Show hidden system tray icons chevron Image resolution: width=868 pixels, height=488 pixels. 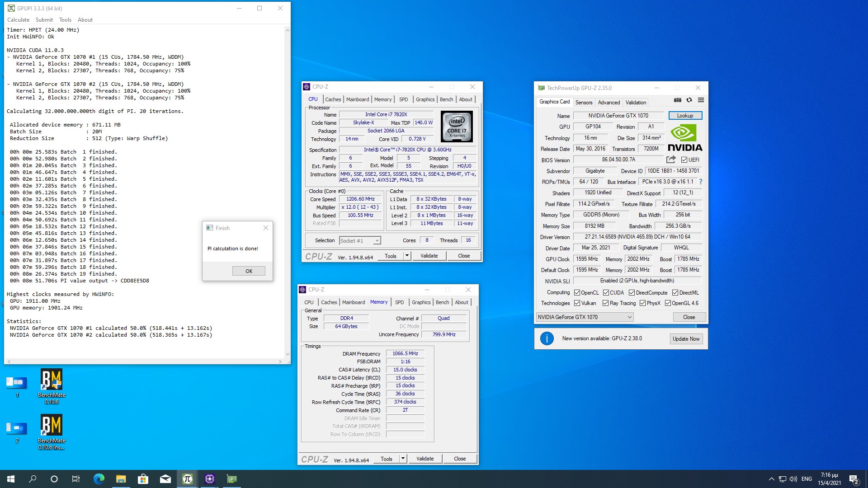coord(771,479)
